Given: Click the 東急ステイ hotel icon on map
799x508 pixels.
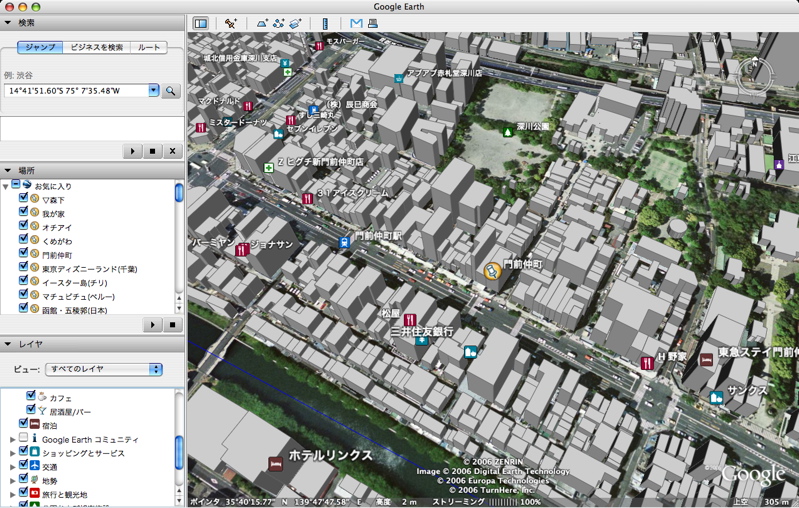Looking at the screenshot, I should pyautogui.click(x=706, y=360).
